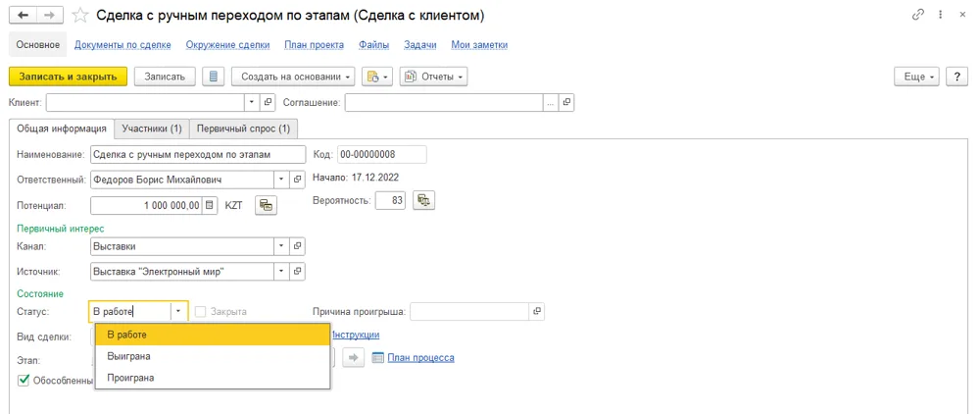This screenshot has height=414, width=980.
Task: Open the list icon button beside Записать
Action: click(x=213, y=77)
